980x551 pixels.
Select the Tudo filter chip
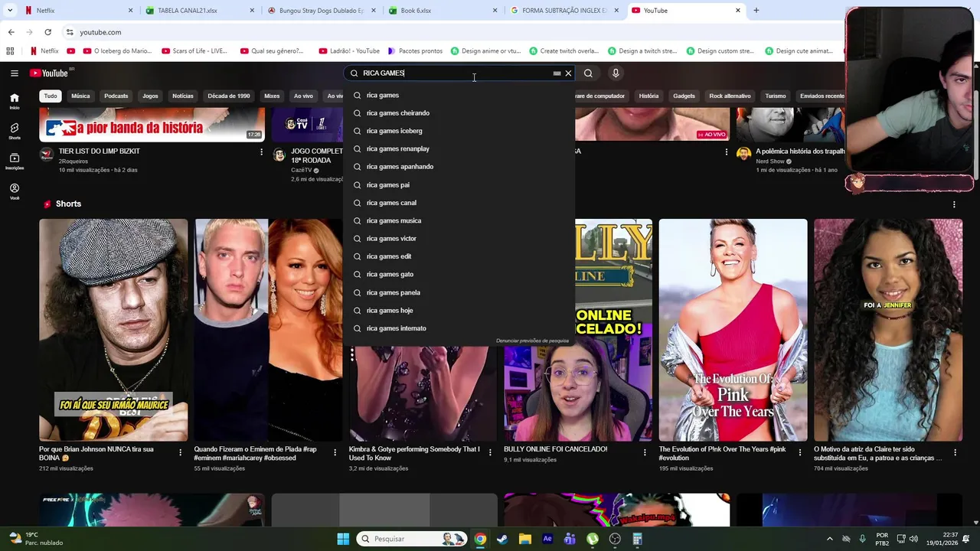pyautogui.click(x=51, y=96)
